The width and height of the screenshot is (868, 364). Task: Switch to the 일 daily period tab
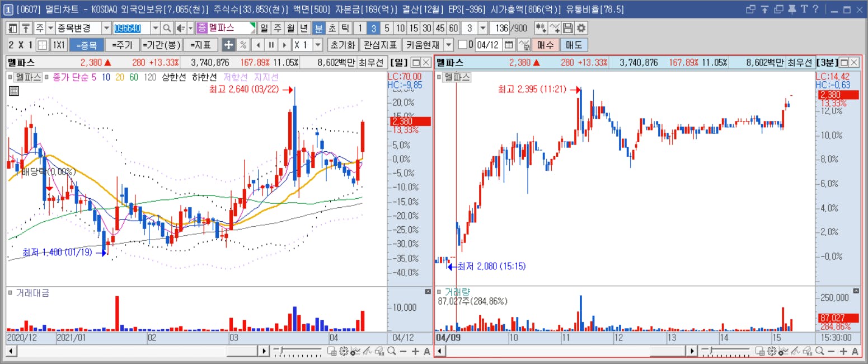coord(264,29)
